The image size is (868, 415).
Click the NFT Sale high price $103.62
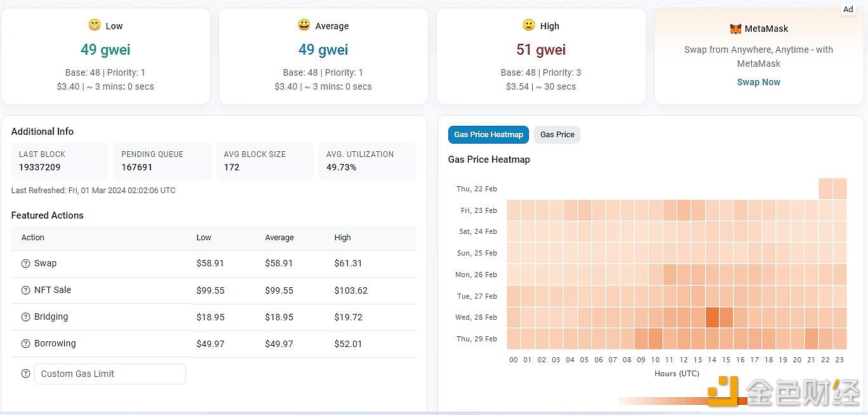coord(351,290)
